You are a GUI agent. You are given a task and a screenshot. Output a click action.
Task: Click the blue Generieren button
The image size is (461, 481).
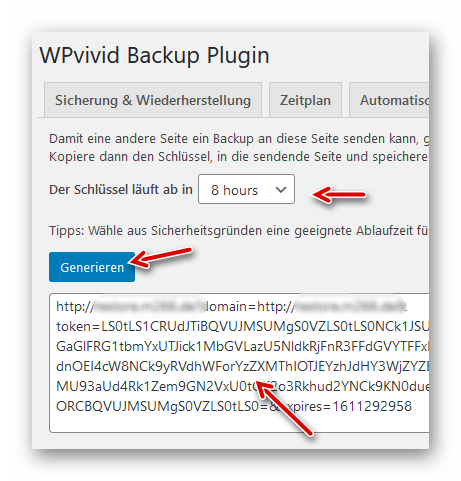pos(92,267)
